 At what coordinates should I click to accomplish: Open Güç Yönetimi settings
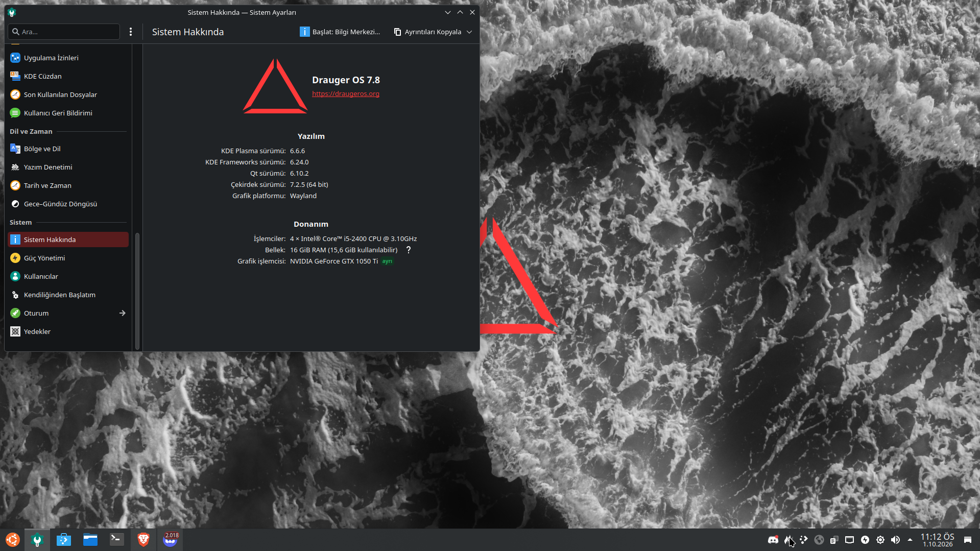[x=68, y=258]
